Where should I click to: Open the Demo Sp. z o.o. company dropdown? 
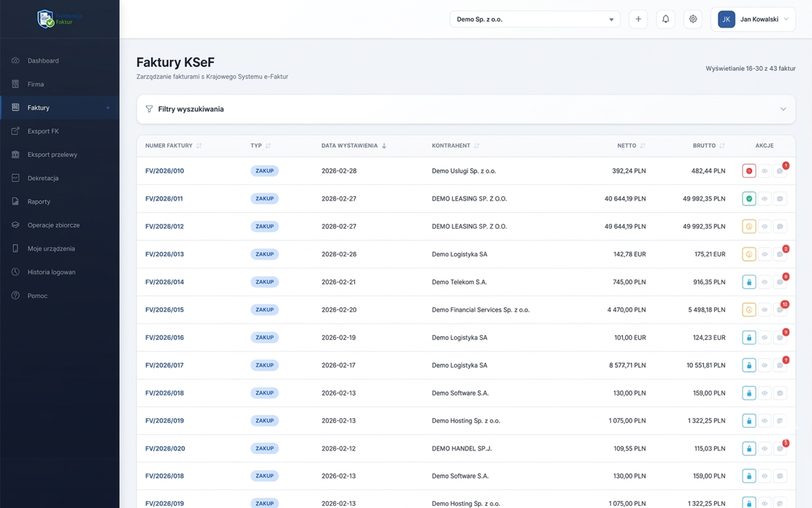tap(534, 19)
